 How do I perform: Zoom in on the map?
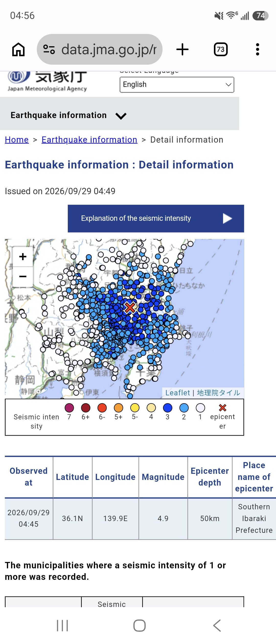coord(23,257)
